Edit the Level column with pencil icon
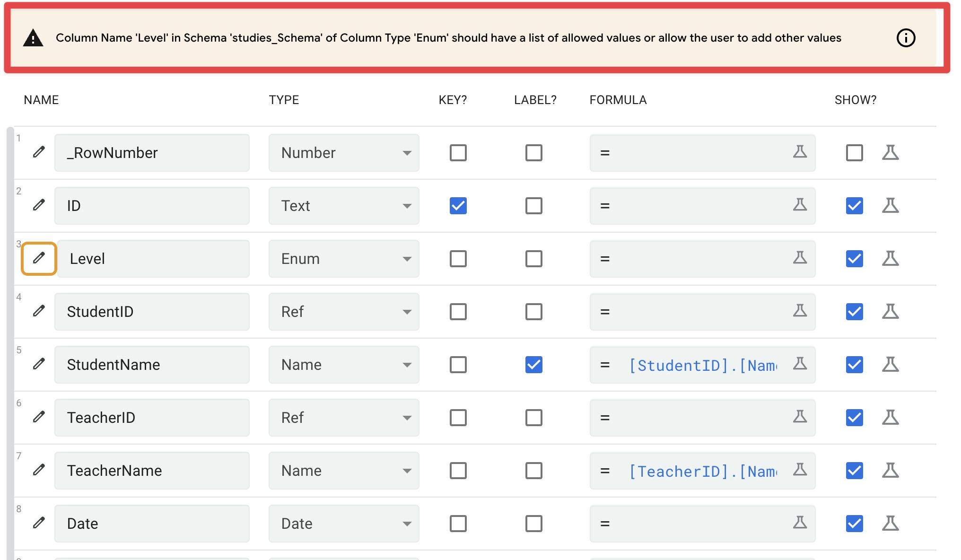961x560 pixels. pos(39,258)
